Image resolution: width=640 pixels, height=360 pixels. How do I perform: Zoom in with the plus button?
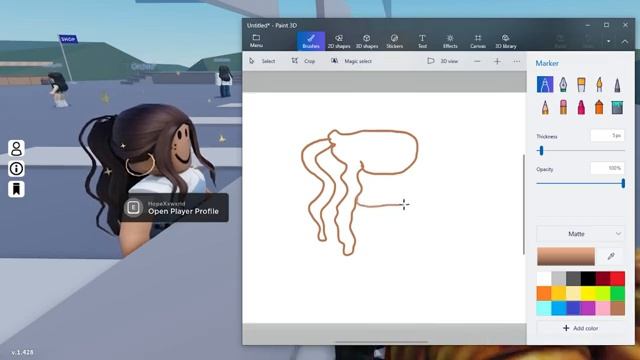pyautogui.click(x=497, y=61)
